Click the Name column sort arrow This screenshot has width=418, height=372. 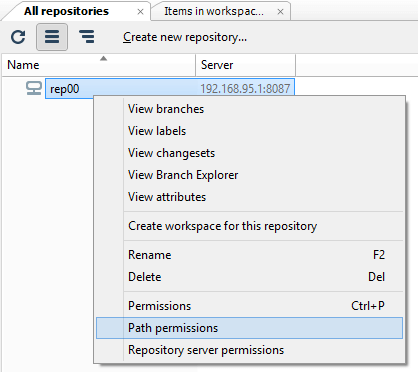coord(104,59)
